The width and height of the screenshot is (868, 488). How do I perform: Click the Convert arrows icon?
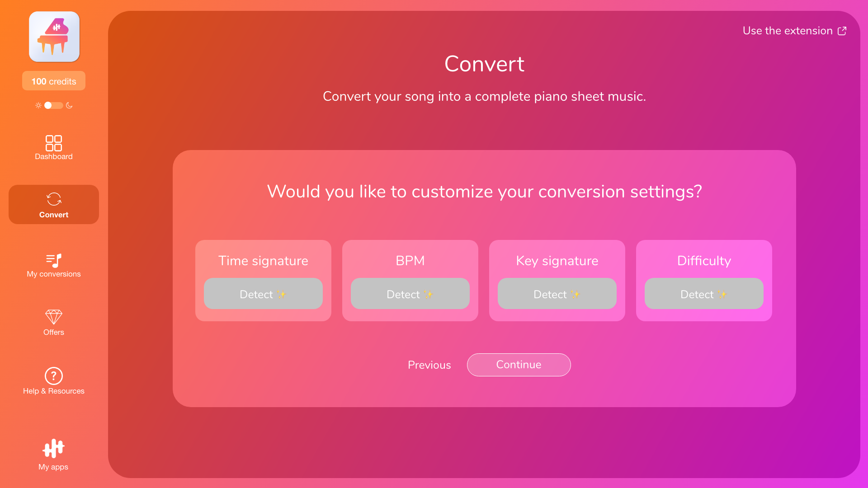click(54, 199)
